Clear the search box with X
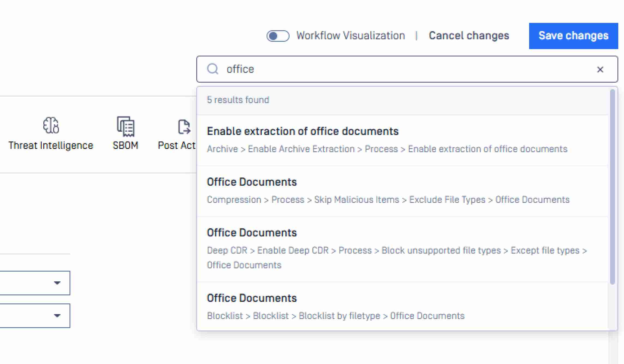 pyautogui.click(x=600, y=70)
